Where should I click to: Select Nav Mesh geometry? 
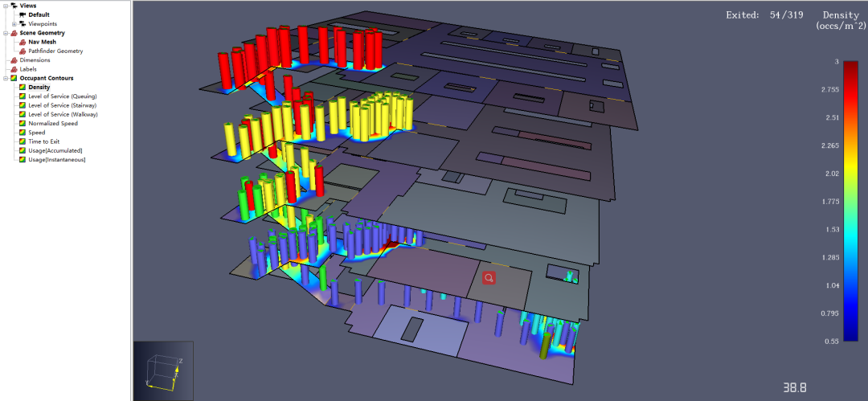(42, 42)
